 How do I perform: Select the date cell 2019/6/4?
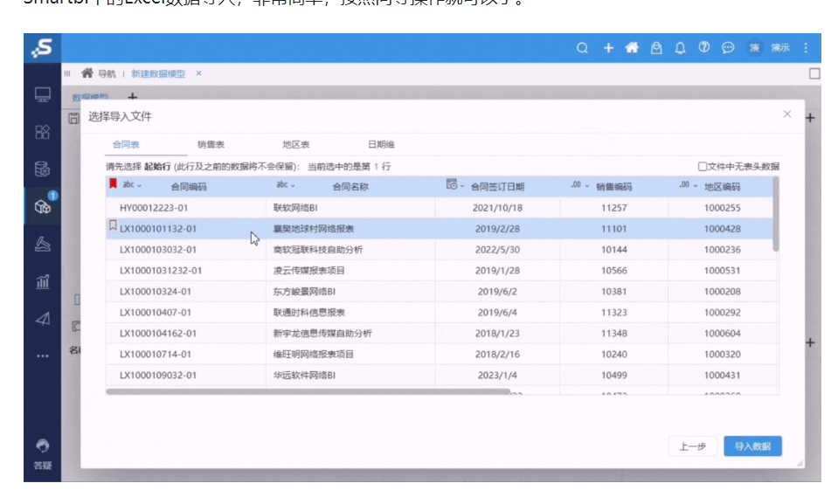pyautogui.click(x=497, y=312)
